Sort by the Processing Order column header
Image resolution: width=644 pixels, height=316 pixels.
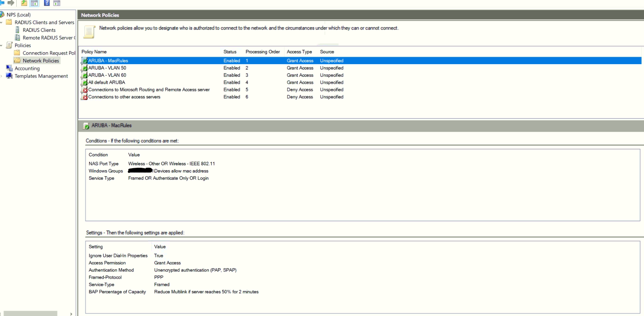(x=263, y=52)
